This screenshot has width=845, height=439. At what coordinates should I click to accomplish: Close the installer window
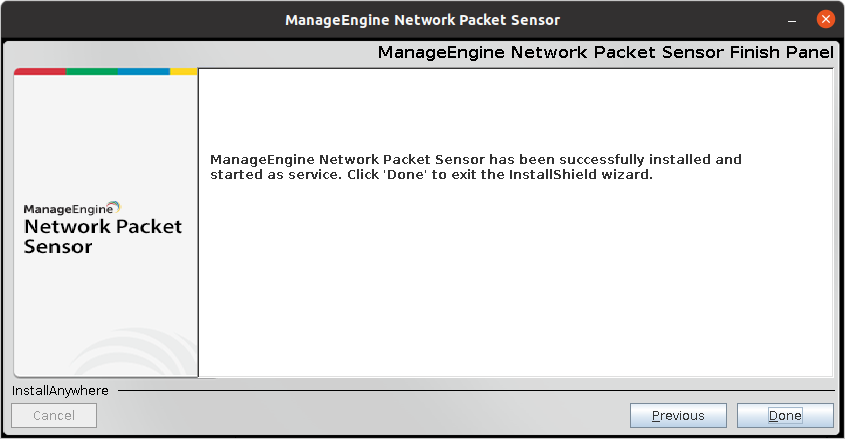(825, 19)
